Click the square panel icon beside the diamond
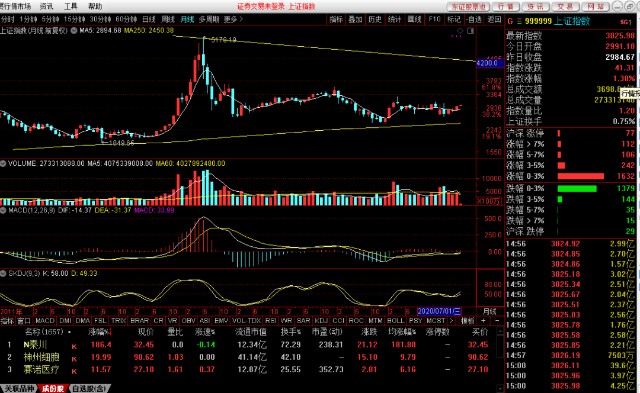The image size is (640, 393). click(470, 31)
